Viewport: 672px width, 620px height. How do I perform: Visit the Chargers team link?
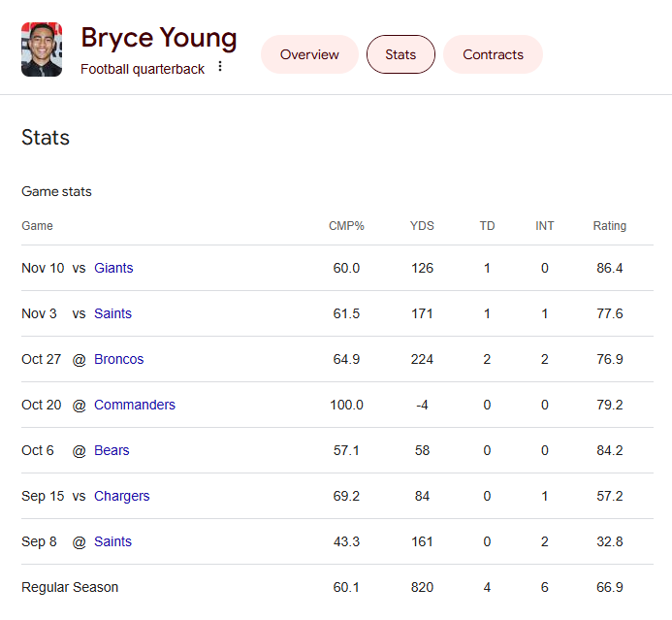121,496
